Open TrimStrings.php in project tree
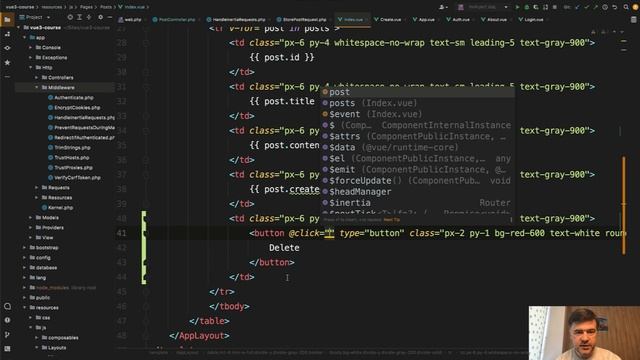Screen dimensions: 640x360 point(72,148)
